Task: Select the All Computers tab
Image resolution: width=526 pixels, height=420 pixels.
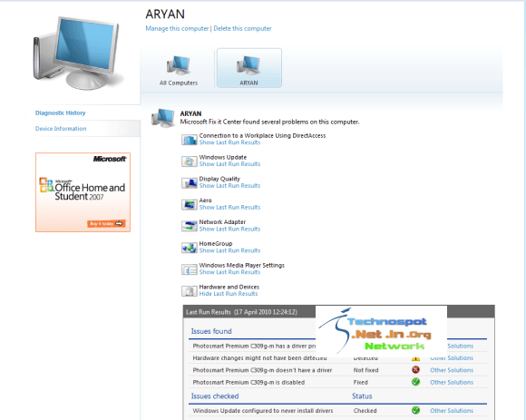Action: pos(179,69)
